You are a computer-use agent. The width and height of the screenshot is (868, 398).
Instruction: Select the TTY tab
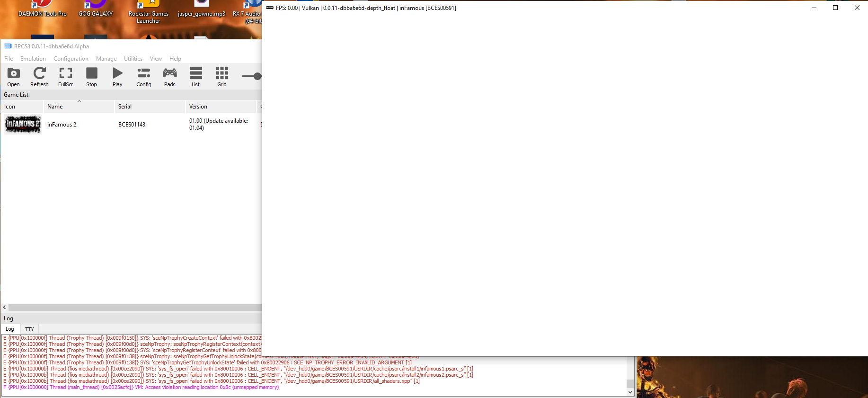click(29, 329)
